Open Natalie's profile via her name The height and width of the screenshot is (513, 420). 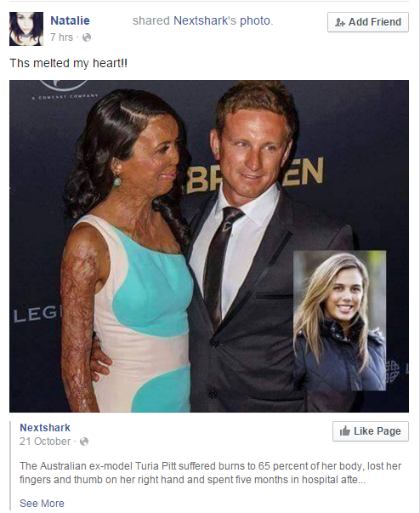[x=70, y=20]
